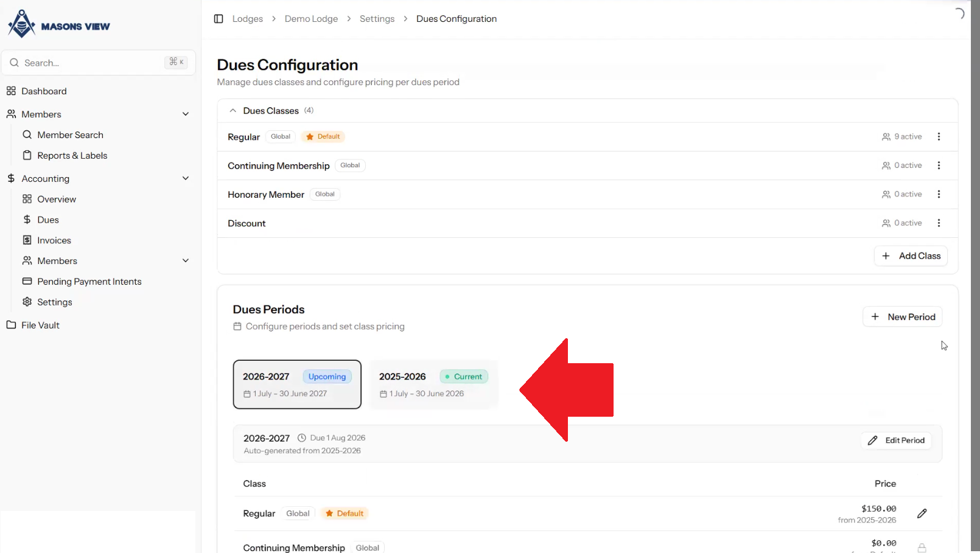Toggle the sidebar panel icon
This screenshot has height=553, width=980.
coord(219,19)
